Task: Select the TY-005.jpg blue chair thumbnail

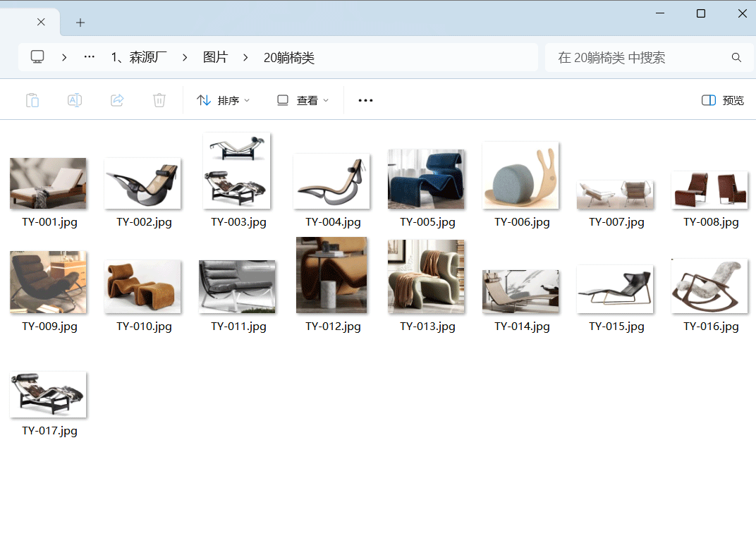Action: tap(426, 179)
